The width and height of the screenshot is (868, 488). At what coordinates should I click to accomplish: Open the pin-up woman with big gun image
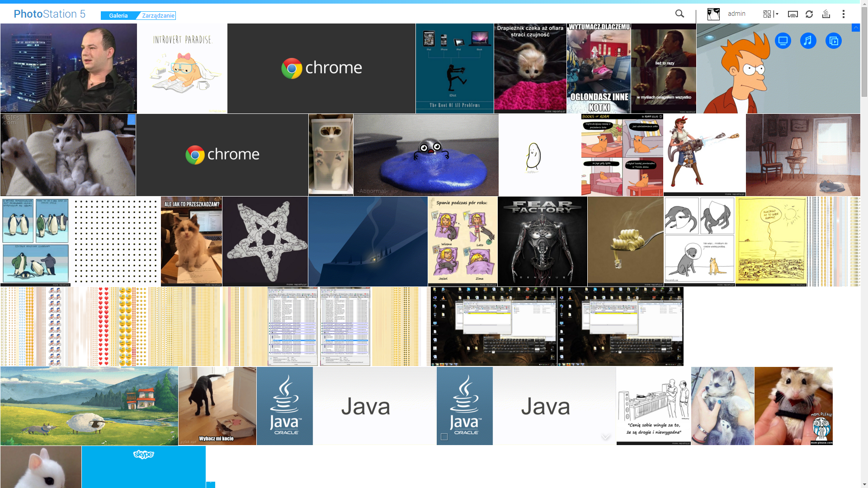pos(704,155)
